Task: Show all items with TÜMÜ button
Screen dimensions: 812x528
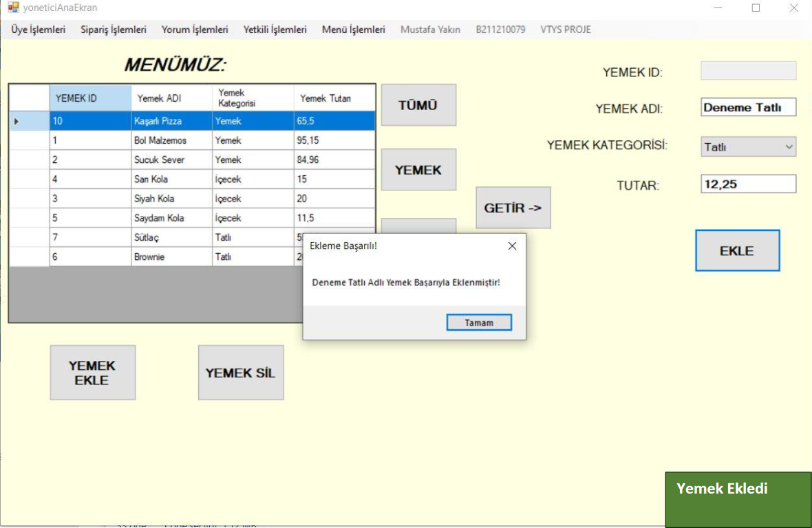Action: [x=418, y=105]
